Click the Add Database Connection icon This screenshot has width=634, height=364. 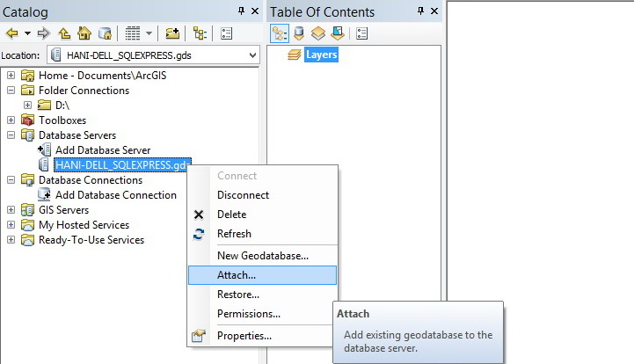point(44,194)
